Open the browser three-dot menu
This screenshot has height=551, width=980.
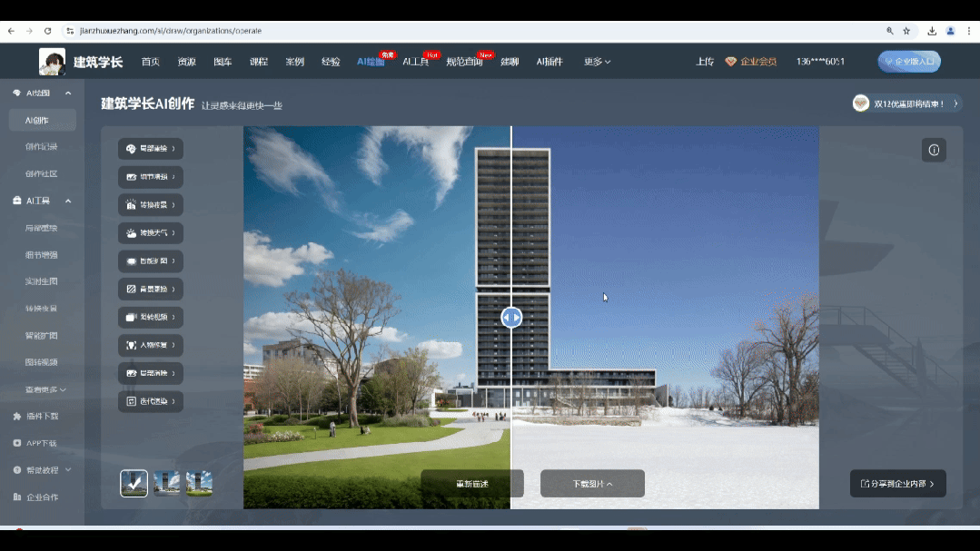click(969, 31)
